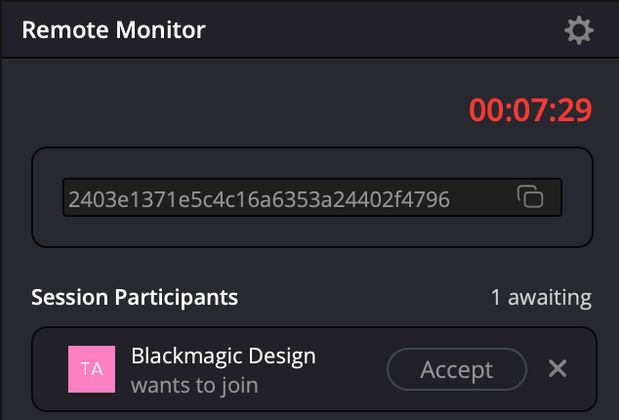Open Remote Monitor settings gear

point(579,30)
